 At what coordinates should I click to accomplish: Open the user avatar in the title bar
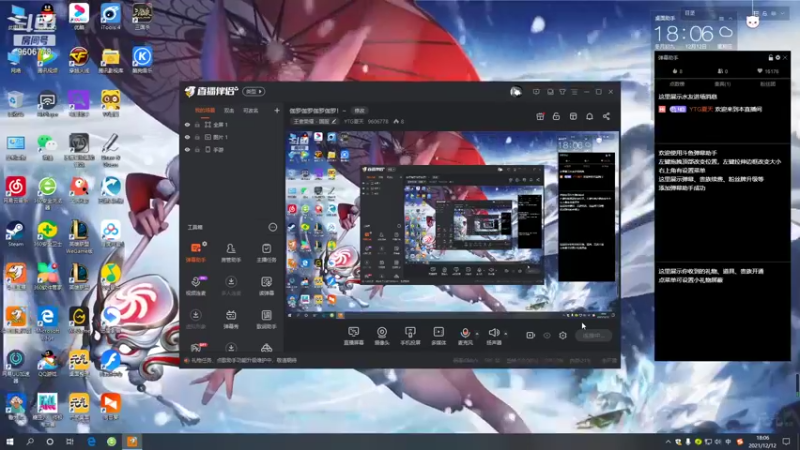pos(516,92)
